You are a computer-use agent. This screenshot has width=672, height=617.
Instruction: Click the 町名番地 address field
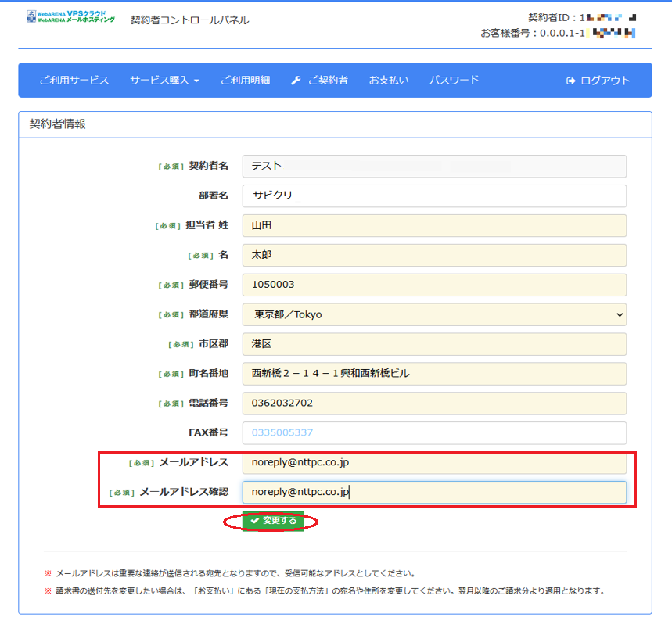pos(434,374)
